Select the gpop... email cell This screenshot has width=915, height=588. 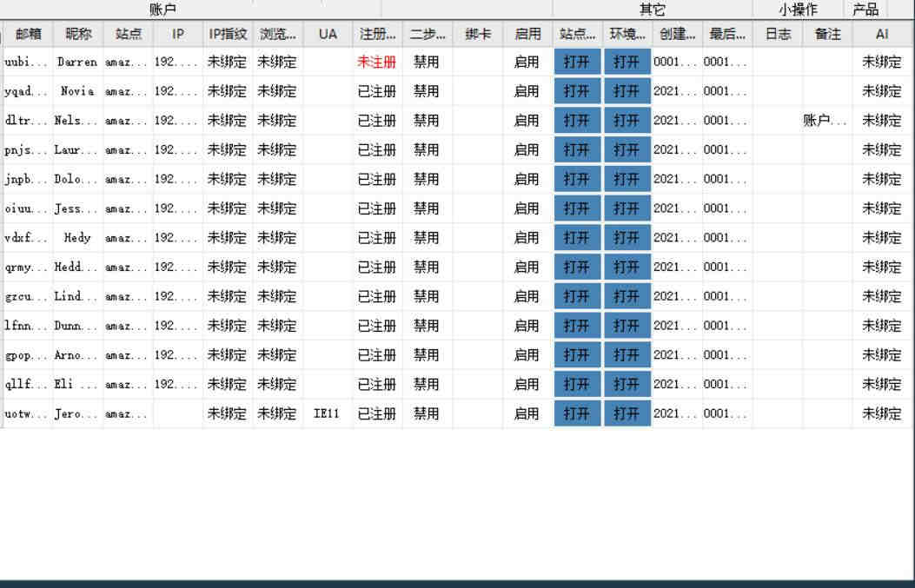pyautogui.click(x=26, y=355)
